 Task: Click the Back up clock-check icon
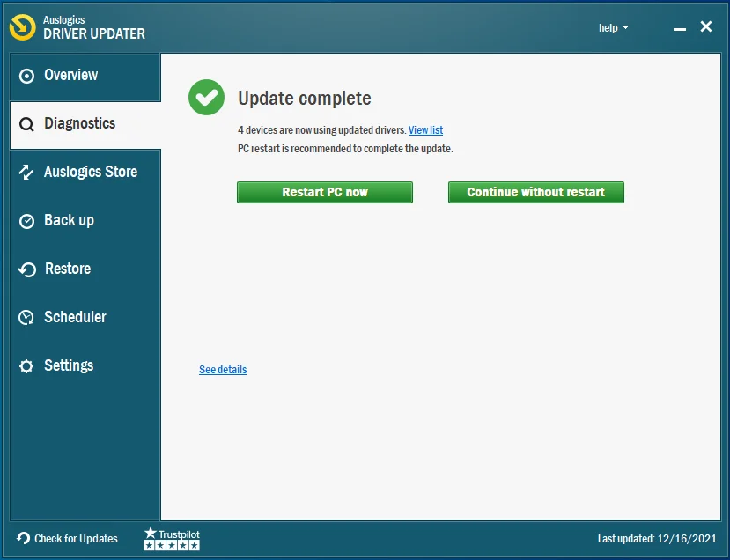(x=26, y=221)
